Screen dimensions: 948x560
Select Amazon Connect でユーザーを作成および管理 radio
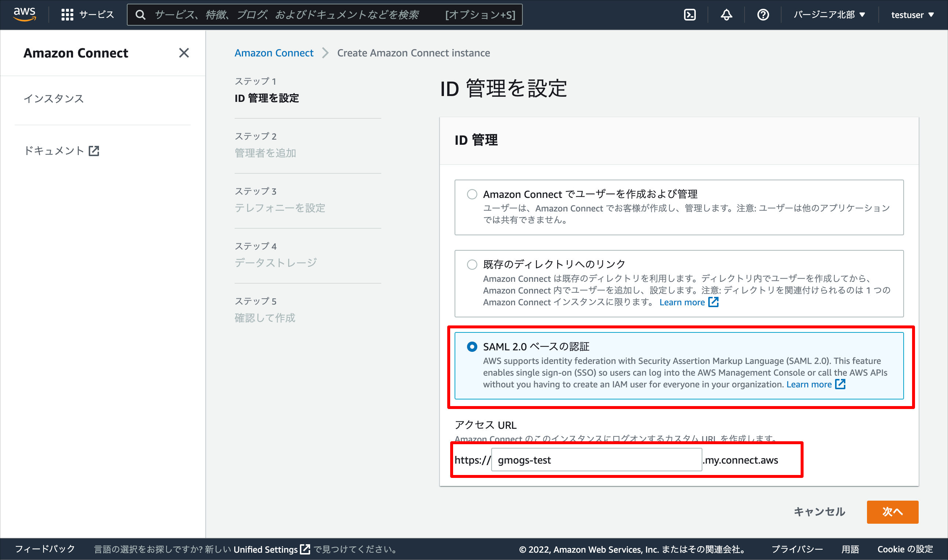point(472,194)
